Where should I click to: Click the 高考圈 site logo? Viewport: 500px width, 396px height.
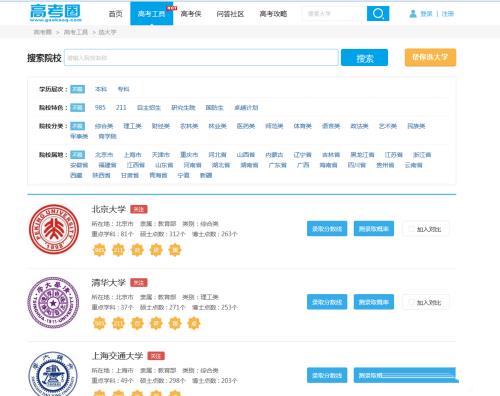pos(56,13)
